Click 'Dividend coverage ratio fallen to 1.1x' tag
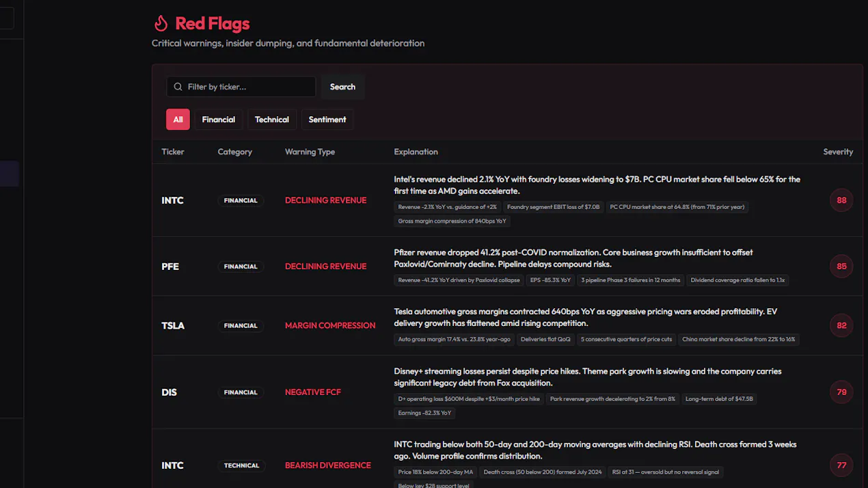Viewport: 868px width, 488px height. coord(737,280)
